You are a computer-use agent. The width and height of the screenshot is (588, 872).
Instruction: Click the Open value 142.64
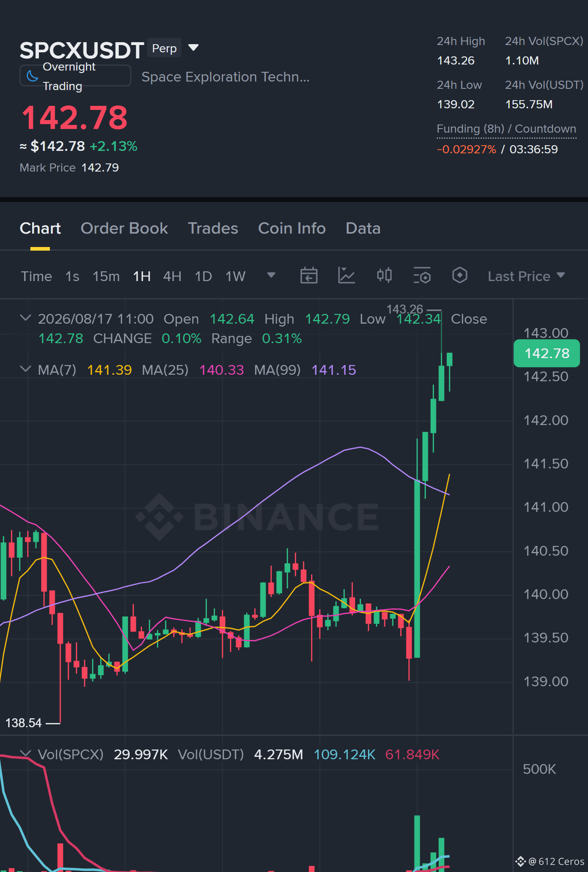coord(232,319)
